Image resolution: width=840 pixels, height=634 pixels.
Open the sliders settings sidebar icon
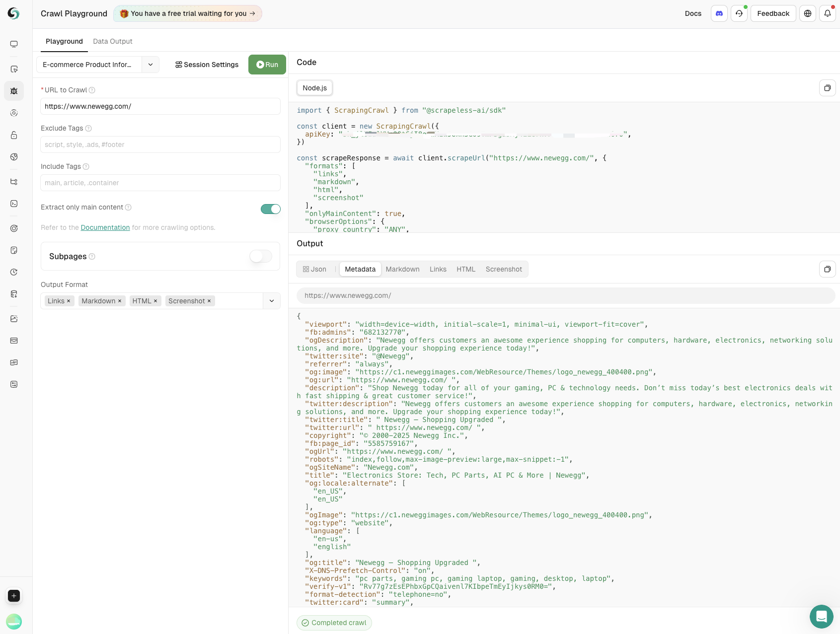pyautogui.click(x=14, y=384)
